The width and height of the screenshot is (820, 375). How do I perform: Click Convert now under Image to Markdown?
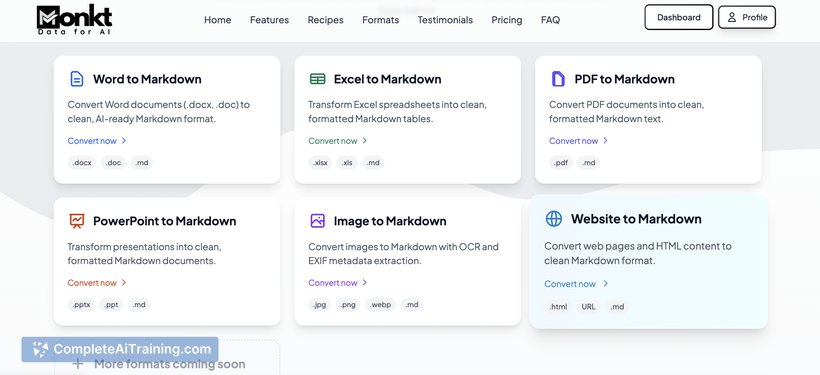coord(333,282)
